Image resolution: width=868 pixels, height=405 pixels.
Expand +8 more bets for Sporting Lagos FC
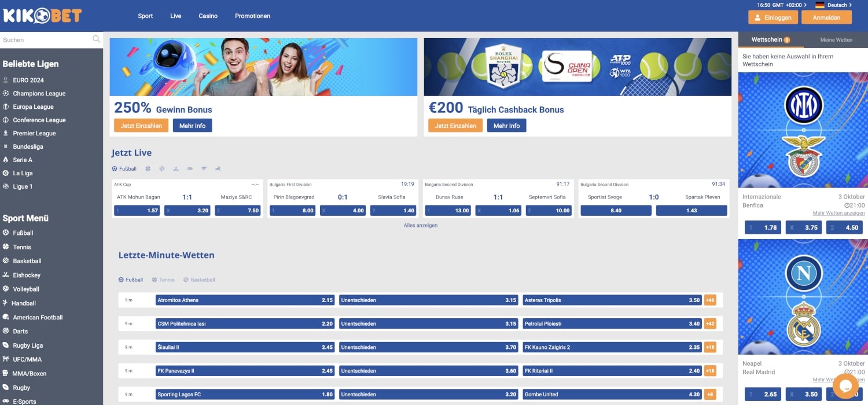(710, 395)
